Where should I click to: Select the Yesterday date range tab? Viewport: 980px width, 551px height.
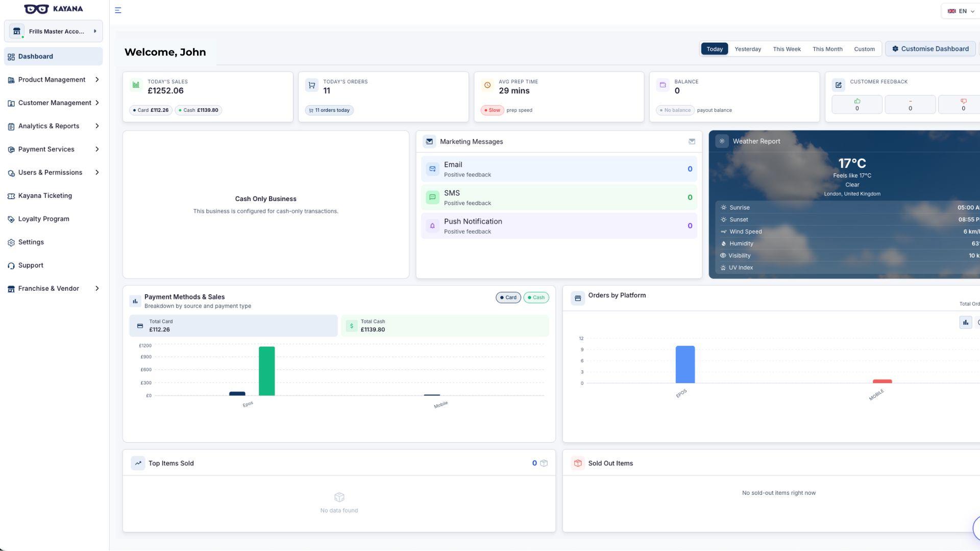tap(748, 49)
